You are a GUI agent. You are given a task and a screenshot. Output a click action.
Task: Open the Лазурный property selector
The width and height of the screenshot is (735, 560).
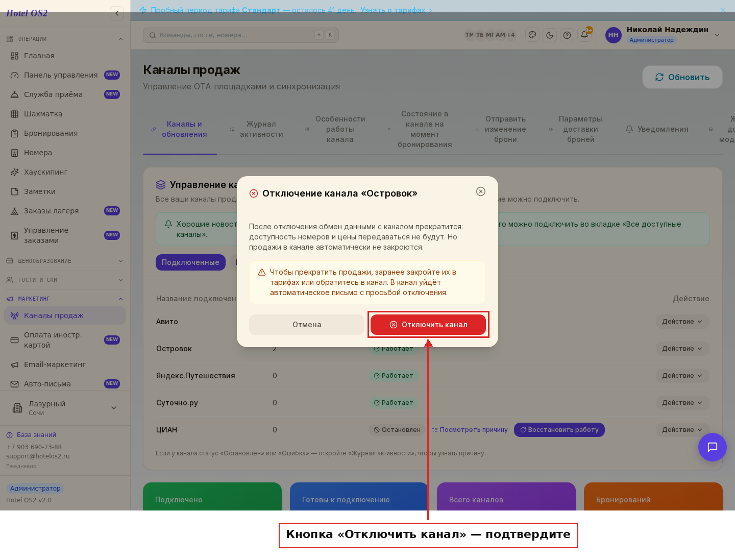pyautogui.click(x=65, y=408)
